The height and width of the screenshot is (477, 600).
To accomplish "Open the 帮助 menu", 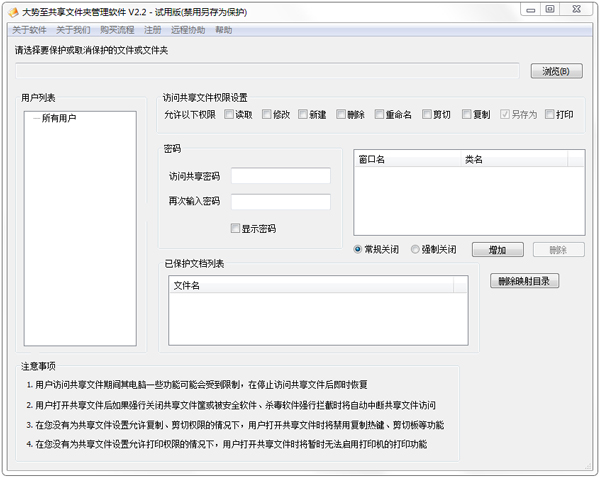I will 223,30.
